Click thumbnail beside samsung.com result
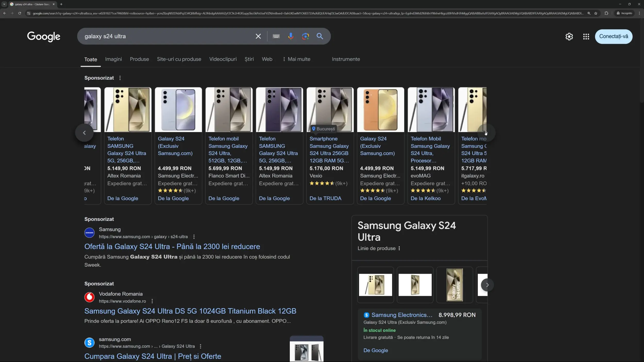 307,349
